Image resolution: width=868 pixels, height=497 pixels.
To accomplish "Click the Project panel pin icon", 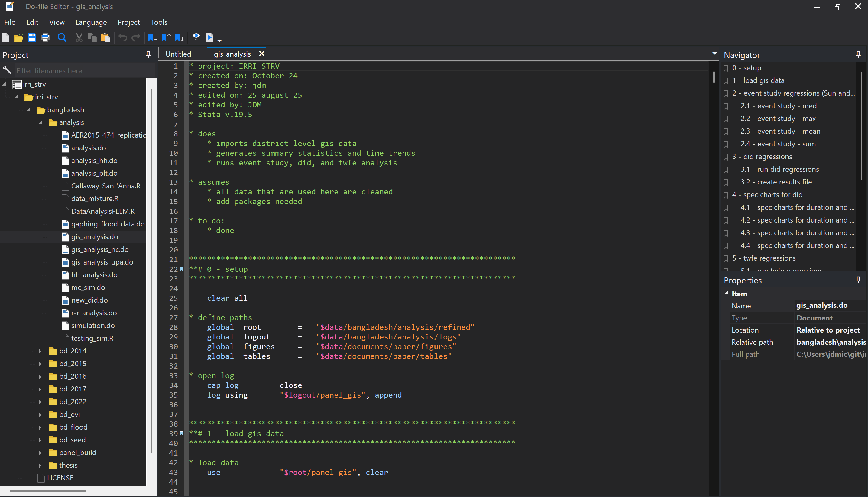I will (x=148, y=55).
